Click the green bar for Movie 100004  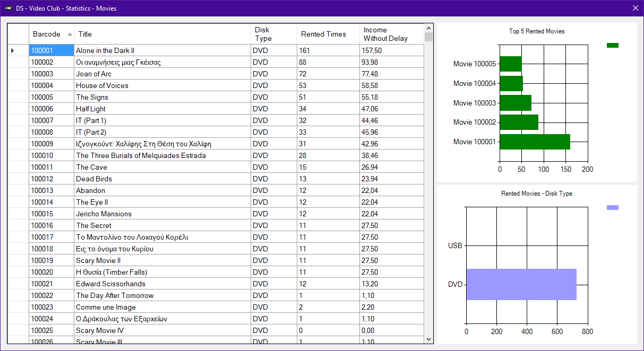coord(511,83)
